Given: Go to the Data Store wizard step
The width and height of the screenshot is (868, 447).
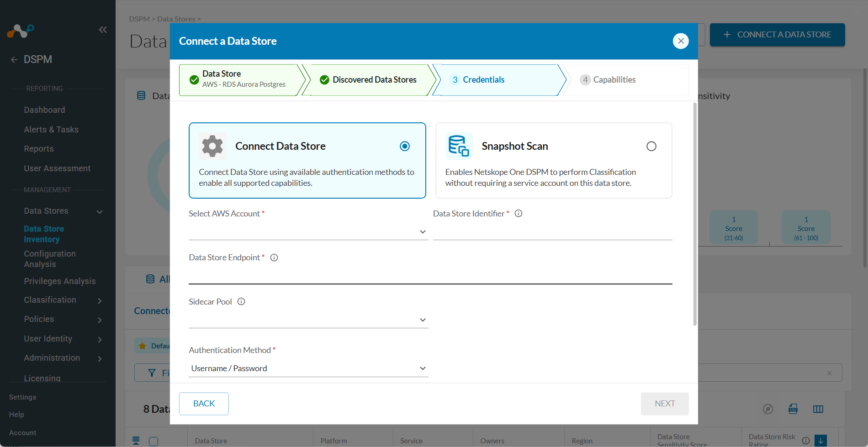Looking at the screenshot, I should tap(242, 80).
